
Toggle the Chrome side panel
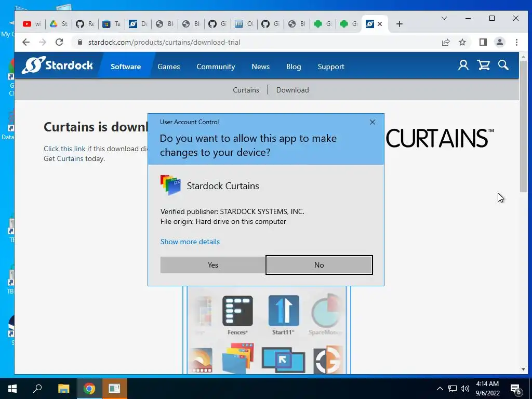tap(483, 42)
